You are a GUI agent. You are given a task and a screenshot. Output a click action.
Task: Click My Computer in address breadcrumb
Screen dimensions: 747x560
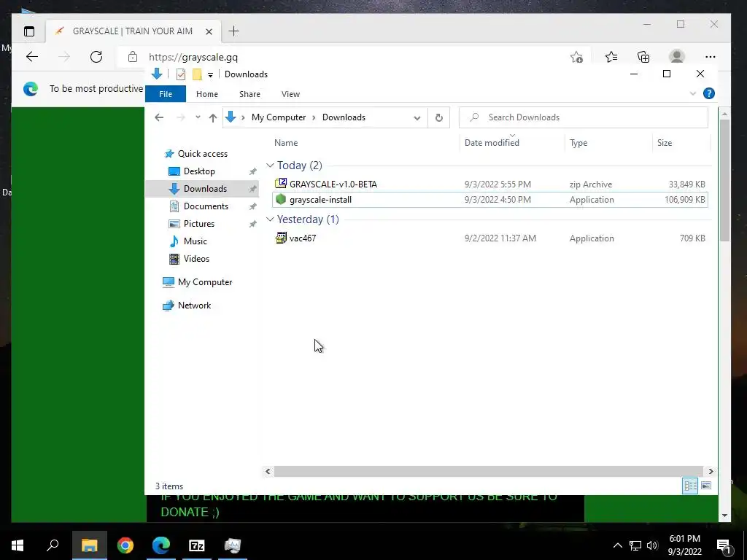pyautogui.click(x=279, y=117)
